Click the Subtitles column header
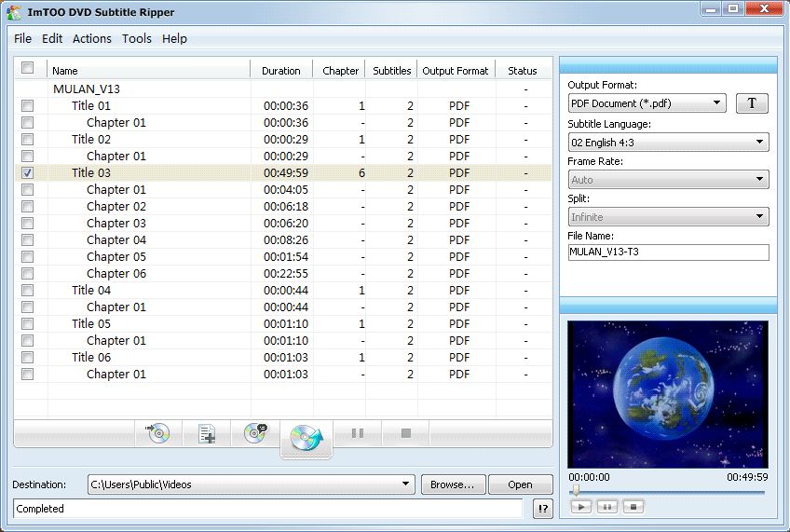Image resolution: width=790 pixels, height=532 pixels. pyautogui.click(x=391, y=71)
